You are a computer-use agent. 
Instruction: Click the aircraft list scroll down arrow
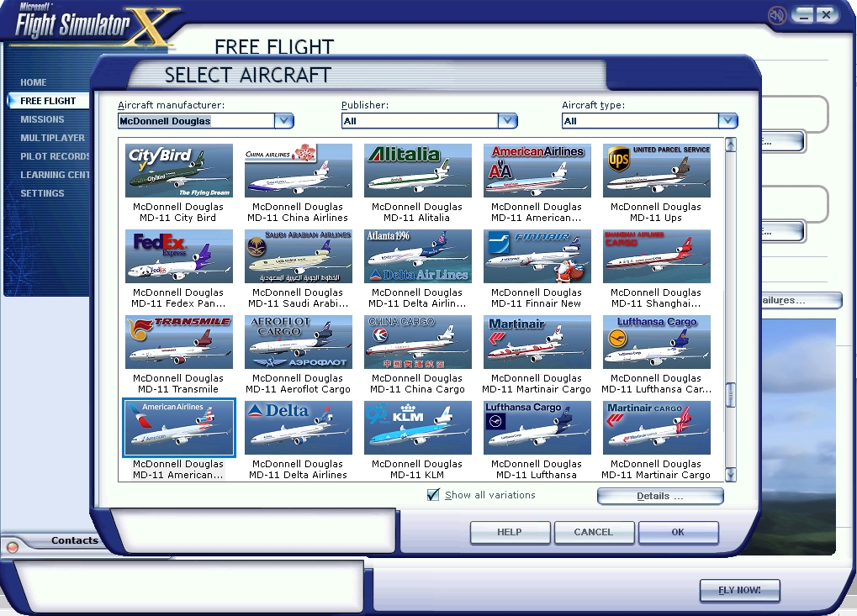point(731,475)
